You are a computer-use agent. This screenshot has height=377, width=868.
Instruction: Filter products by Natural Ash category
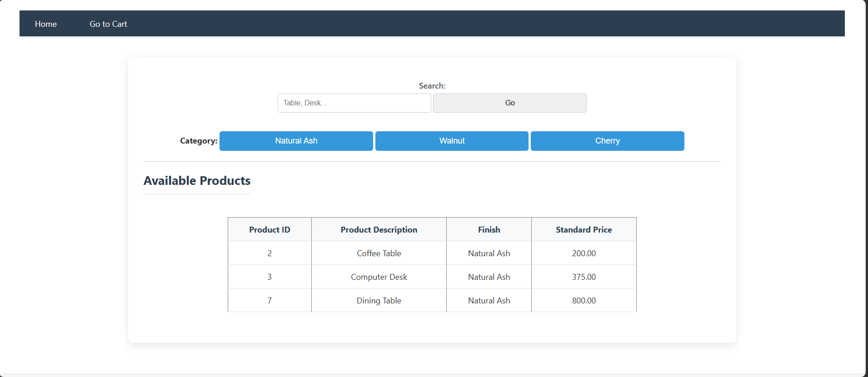(296, 141)
